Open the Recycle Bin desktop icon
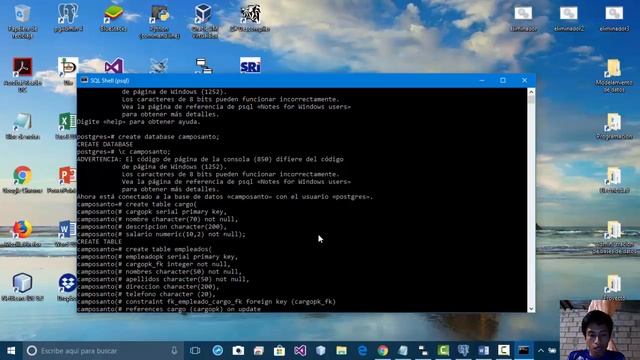Image resolution: width=640 pixels, height=360 pixels. coord(22,20)
